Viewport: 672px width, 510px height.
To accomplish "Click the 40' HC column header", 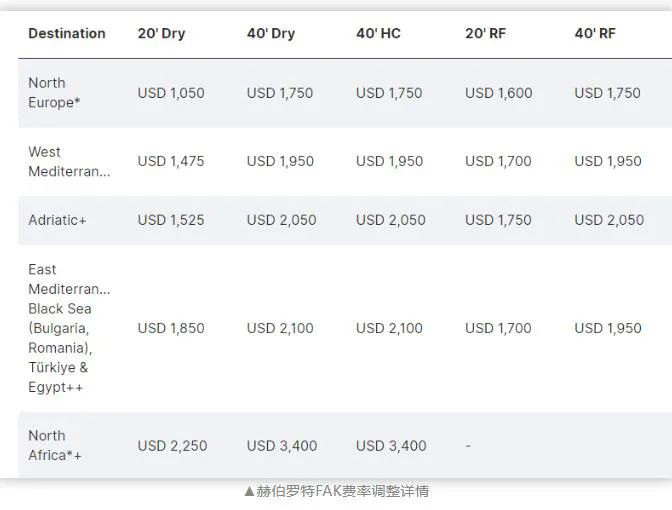I will [378, 33].
